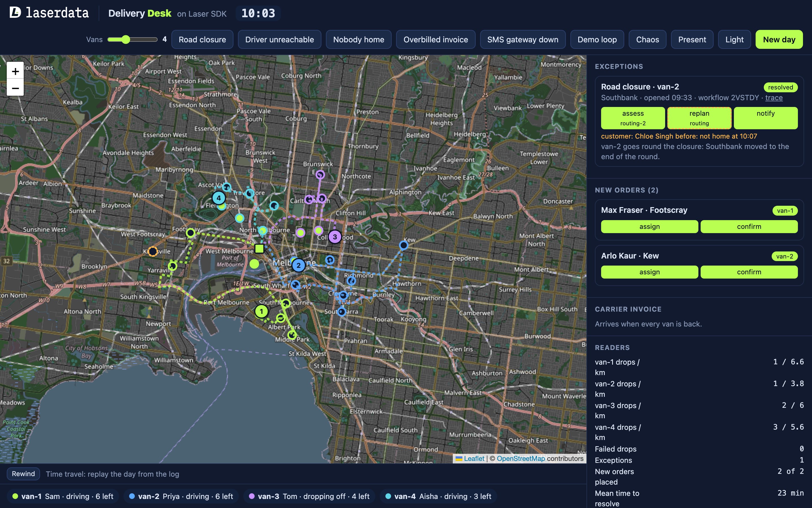
Task: Select the van 4 marker on map
Action: [219, 198]
